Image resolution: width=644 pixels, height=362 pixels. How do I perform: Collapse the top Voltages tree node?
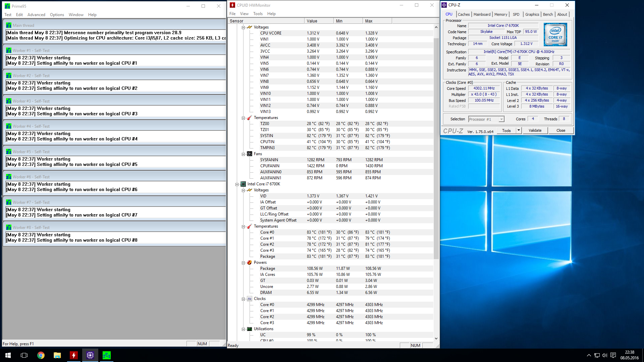click(x=244, y=27)
